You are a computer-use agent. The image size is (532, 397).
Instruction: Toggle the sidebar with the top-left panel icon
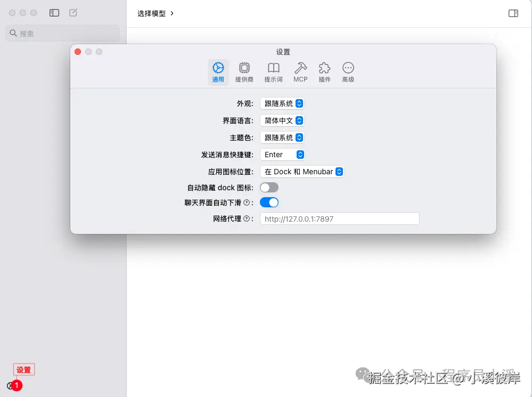[x=54, y=12]
